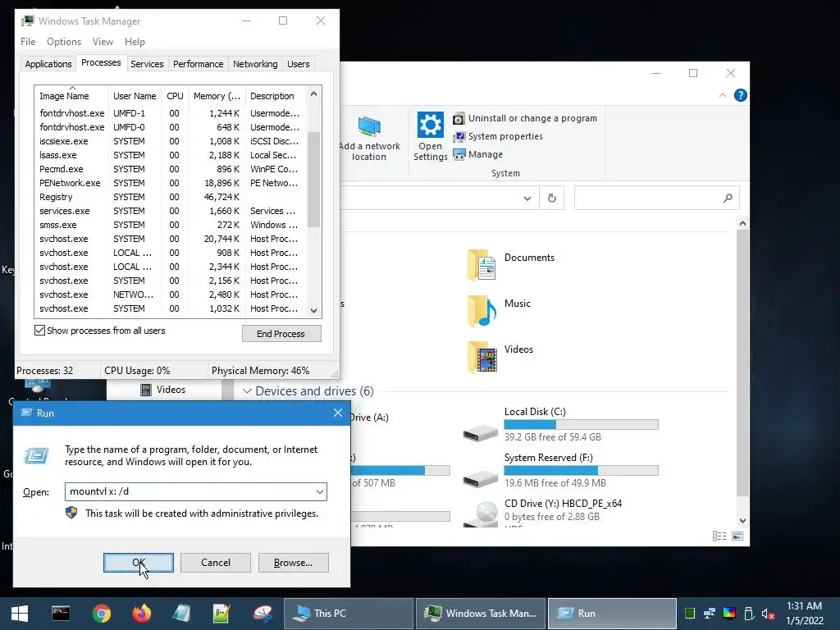840x630 pixels.
Task: Click the green square tray icon
Action: pyautogui.click(x=690, y=614)
